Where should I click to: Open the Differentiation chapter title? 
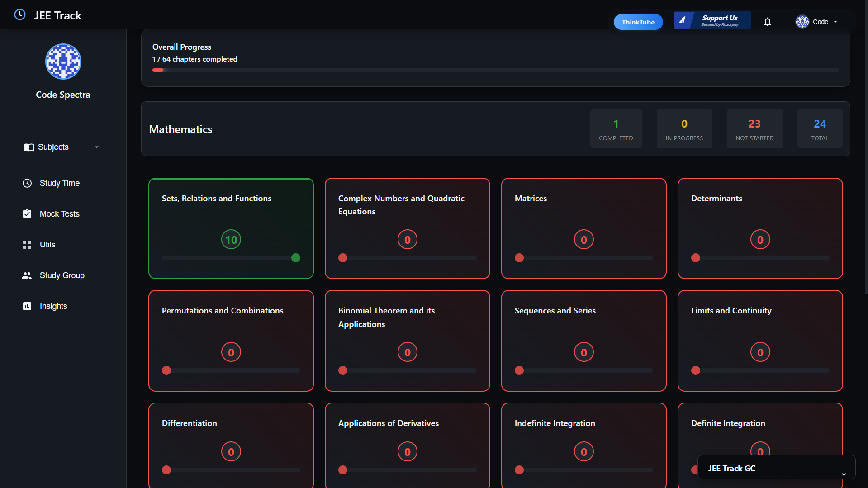(190, 423)
